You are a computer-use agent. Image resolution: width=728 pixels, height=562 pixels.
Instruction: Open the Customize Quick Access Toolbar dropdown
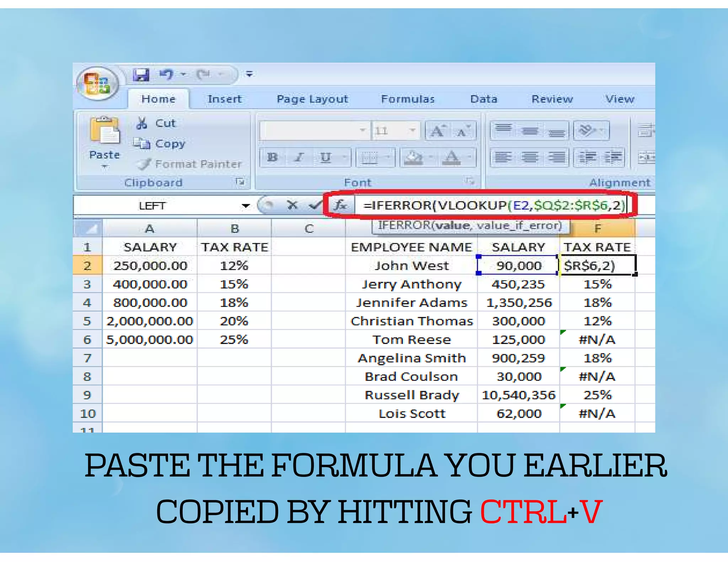pyautogui.click(x=250, y=74)
